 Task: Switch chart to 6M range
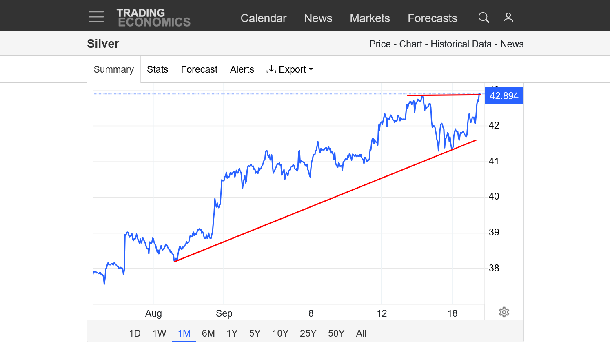(208, 333)
